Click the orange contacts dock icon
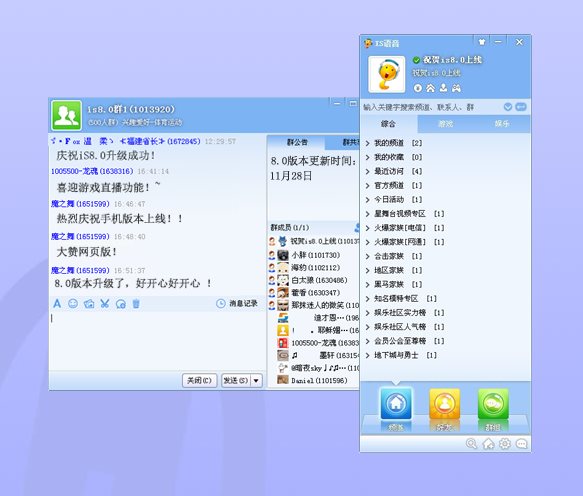The width and height of the screenshot is (583, 496). coord(444,404)
